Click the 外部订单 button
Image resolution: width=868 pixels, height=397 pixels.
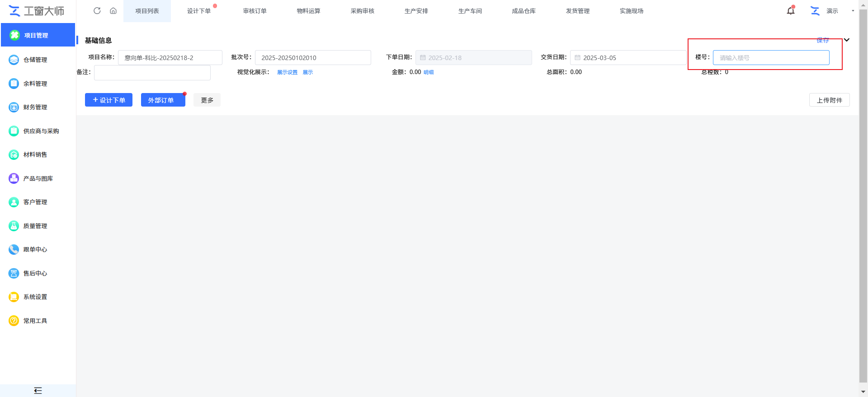[x=163, y=100]
